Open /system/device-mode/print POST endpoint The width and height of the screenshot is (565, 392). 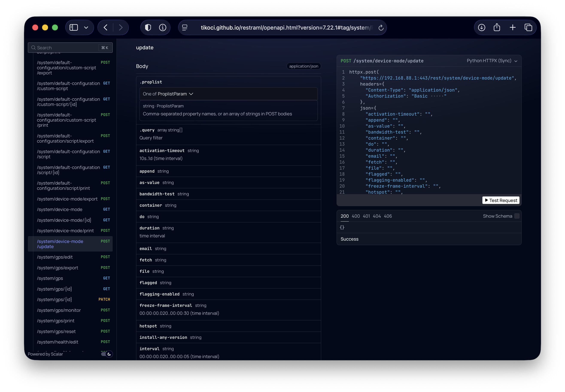click(70, 231)
